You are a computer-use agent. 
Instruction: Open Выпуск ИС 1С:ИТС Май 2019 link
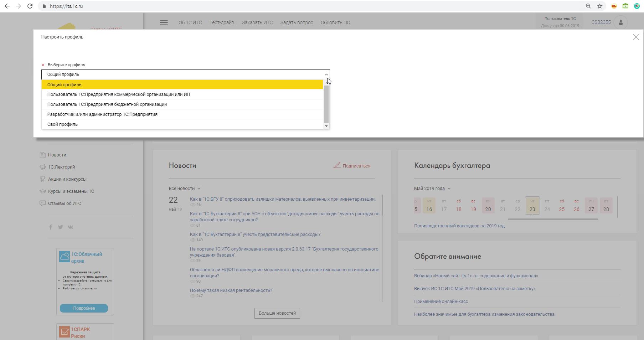coord(475,289)
